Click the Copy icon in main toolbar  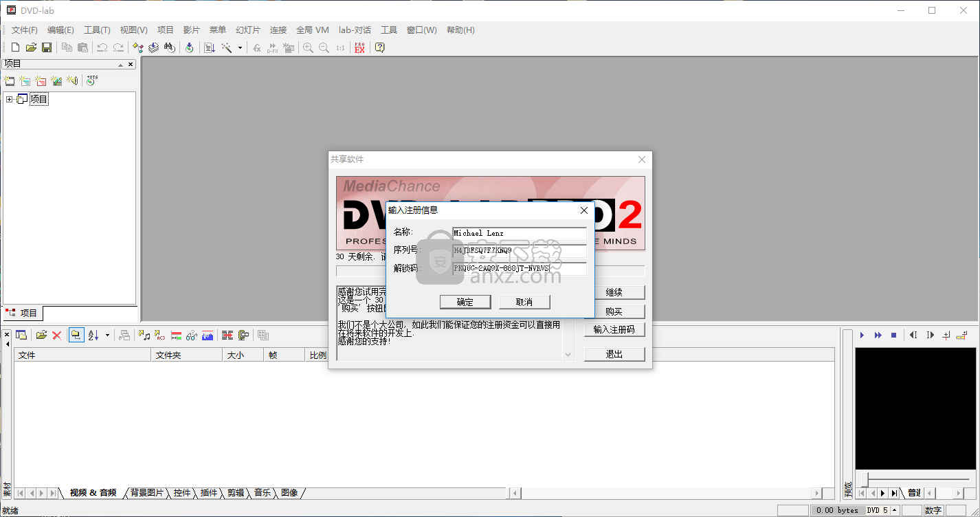coord(67,47)
